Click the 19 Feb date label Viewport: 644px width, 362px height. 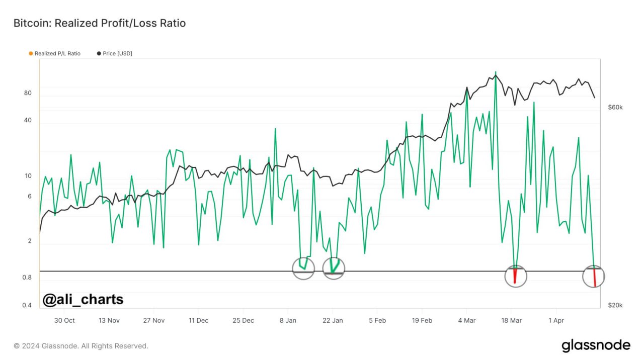point(422,320)
